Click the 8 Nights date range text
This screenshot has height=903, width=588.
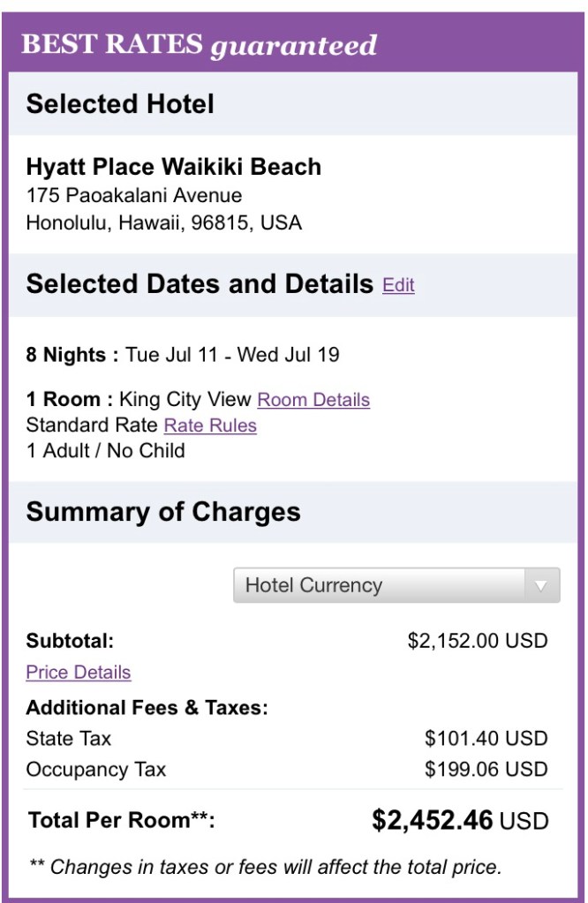pyautogui.click(x=183, y=355)
